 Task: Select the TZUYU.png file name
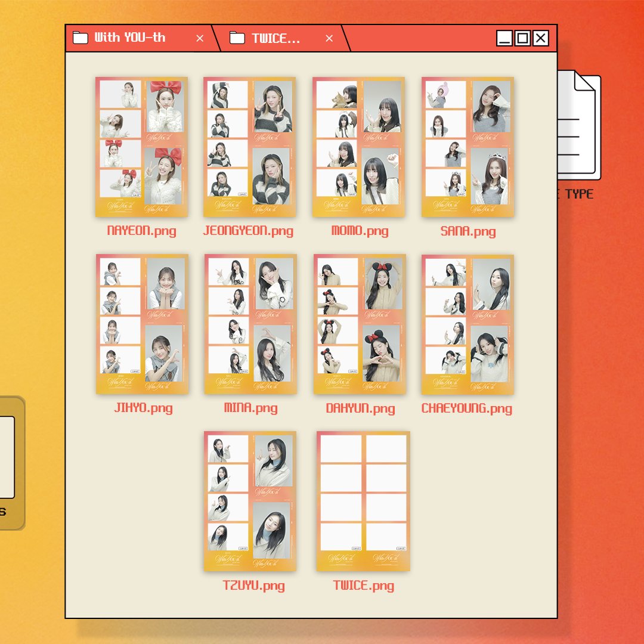[254, 586]
